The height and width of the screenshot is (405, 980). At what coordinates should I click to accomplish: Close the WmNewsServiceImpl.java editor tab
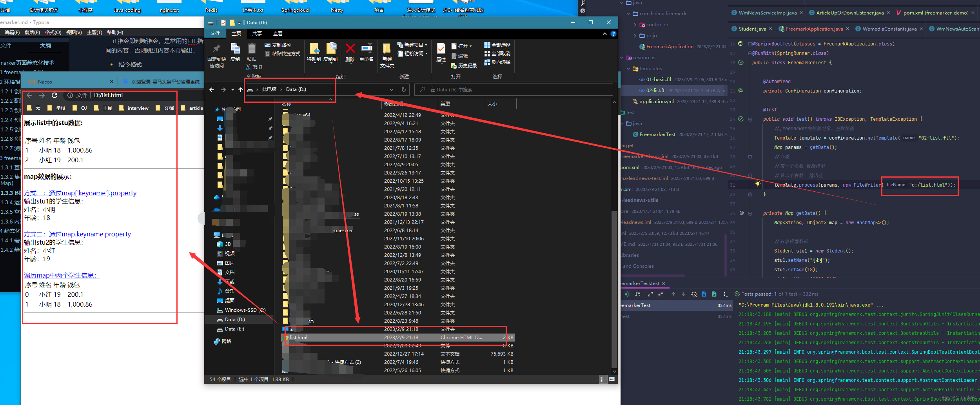click(x=801, y=13)
